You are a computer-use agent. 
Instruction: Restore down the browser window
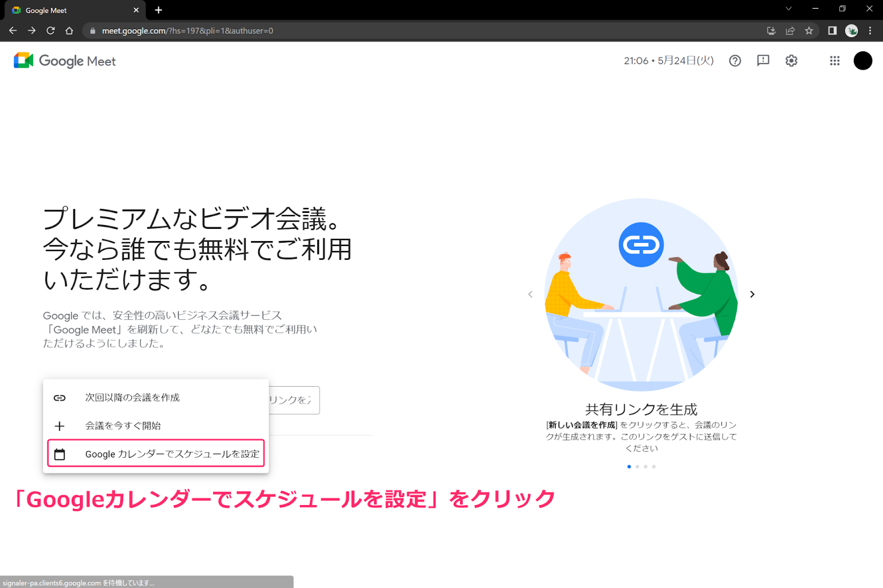tap(842, 9)
